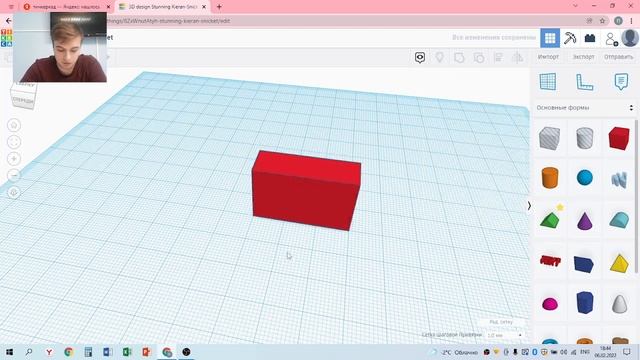640x360 pixels.
Task: Open PowerPoint from the taskbar
Action: pyautogui.click(x=147, y=352)
